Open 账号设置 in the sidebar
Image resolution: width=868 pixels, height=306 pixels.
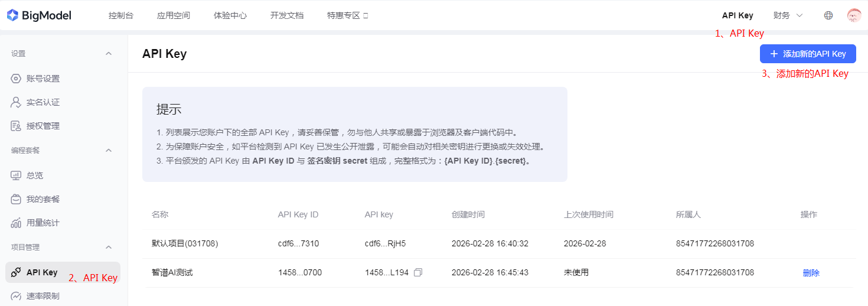tap(43, 79)
